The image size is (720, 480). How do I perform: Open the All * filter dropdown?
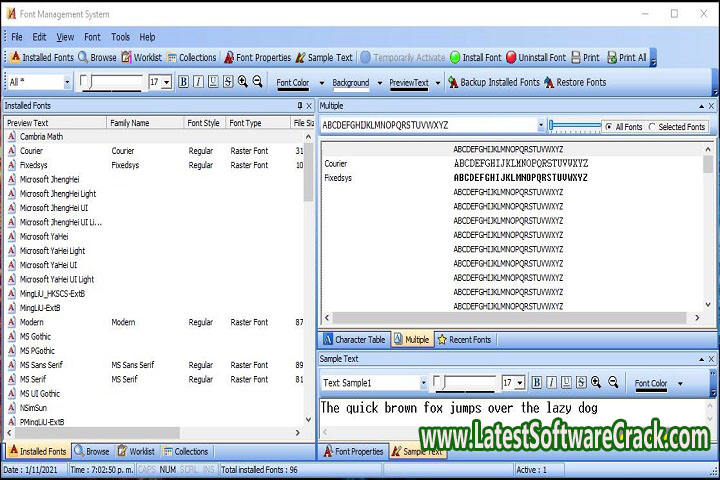click(x=67, y=82)
